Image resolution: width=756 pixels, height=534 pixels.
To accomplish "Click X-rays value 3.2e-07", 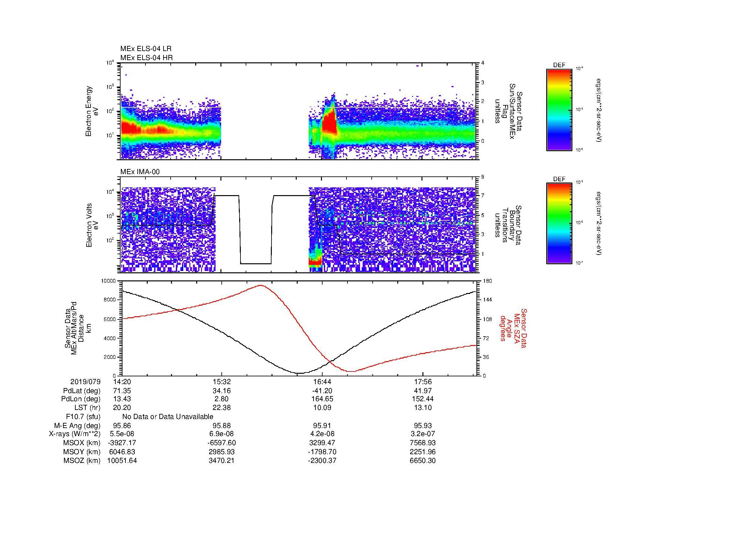I will tap(422, 434).
